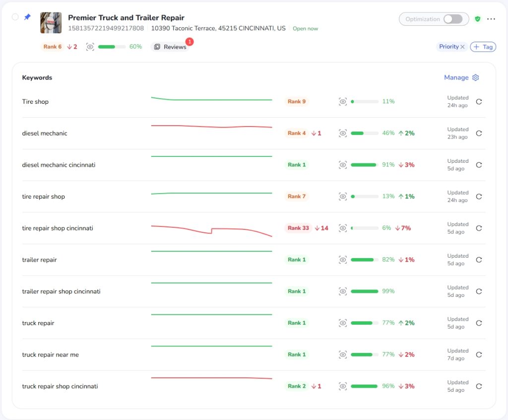
Task: Refresh the trailer repair keyword
Action: (x=479, y=260)
